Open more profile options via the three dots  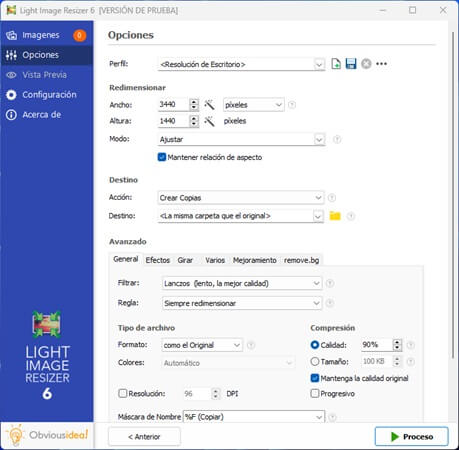[x=381, y=63]
